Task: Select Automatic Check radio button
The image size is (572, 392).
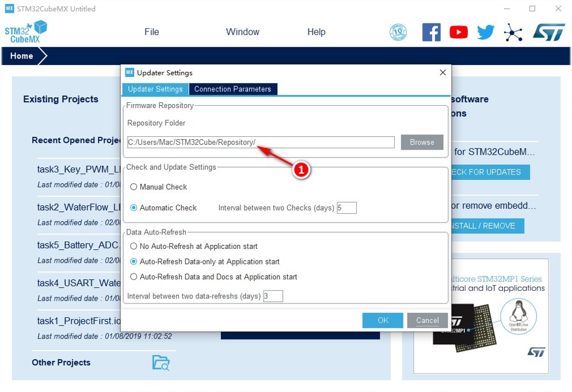Action: pyautogui.click(x=134, y=207)
